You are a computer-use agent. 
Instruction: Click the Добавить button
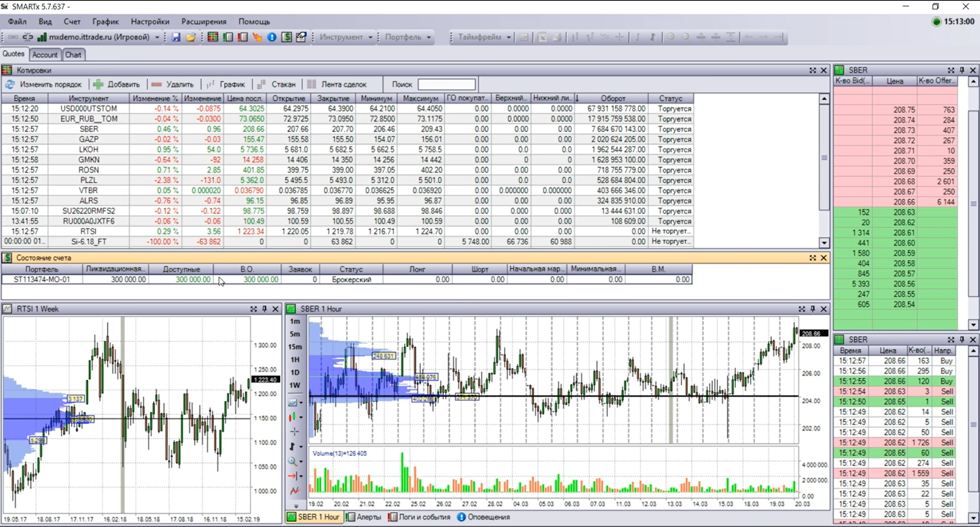117,84
